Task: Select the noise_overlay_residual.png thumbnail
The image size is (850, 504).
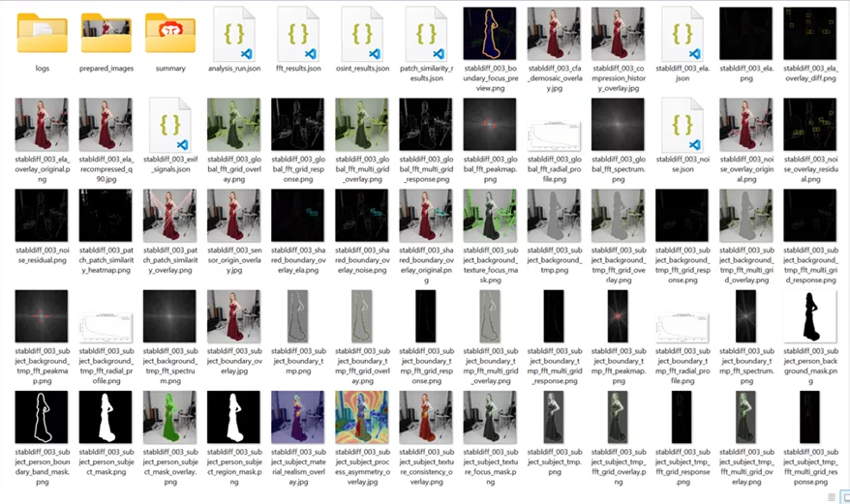Action: (x=810, y=125)
